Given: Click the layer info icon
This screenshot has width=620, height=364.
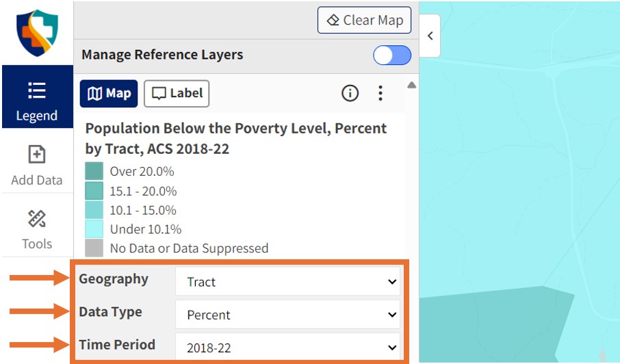Looking at the screenshot, I should pos(350,94).
